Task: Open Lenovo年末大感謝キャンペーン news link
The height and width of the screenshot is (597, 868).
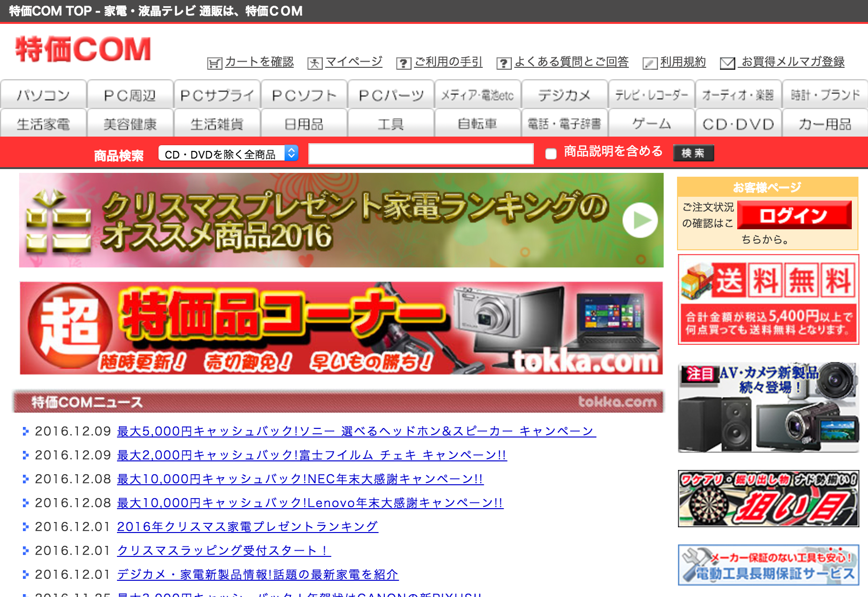Action: (310, 503)
